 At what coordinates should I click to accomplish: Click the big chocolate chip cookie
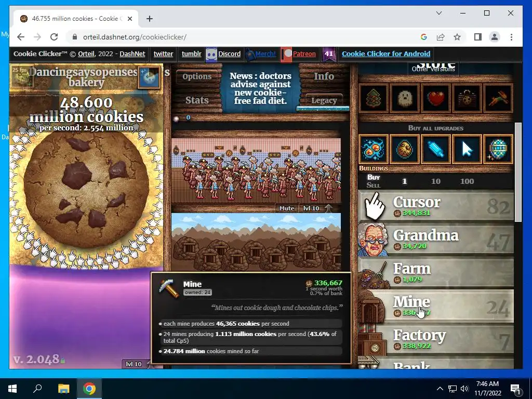[x=86, y=190]
